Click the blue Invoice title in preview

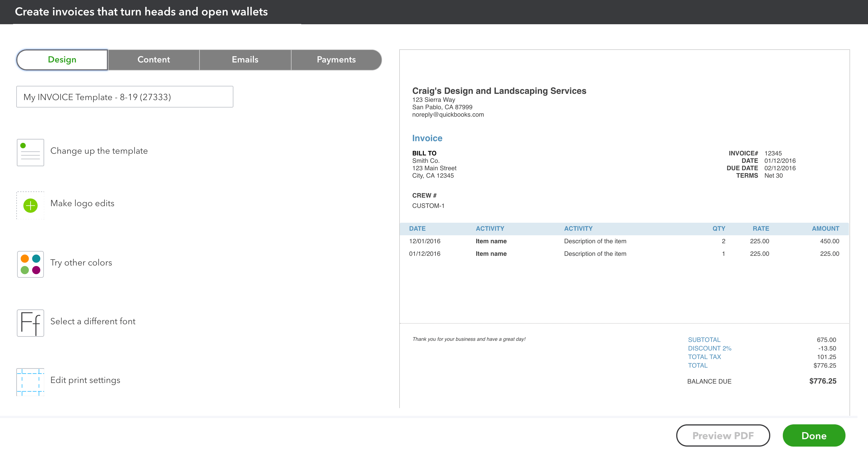tap(427, 138)
